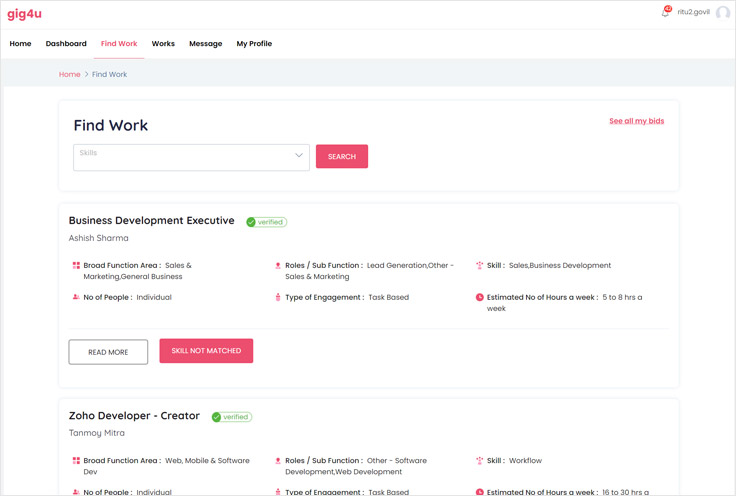This screenshot has width=736, height=496.
Task: Click 'Sales & Marketing,General Business' value
Action: point(138,271)
